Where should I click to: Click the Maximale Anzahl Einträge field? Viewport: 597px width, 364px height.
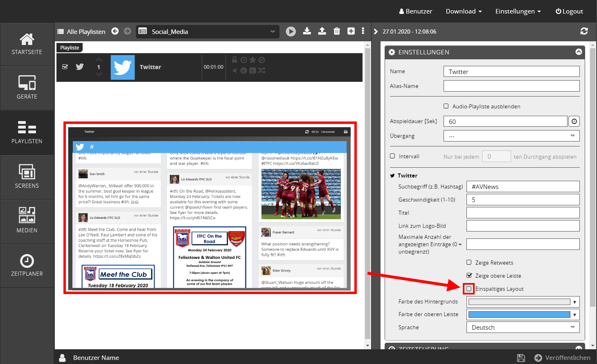click(523, 244)
